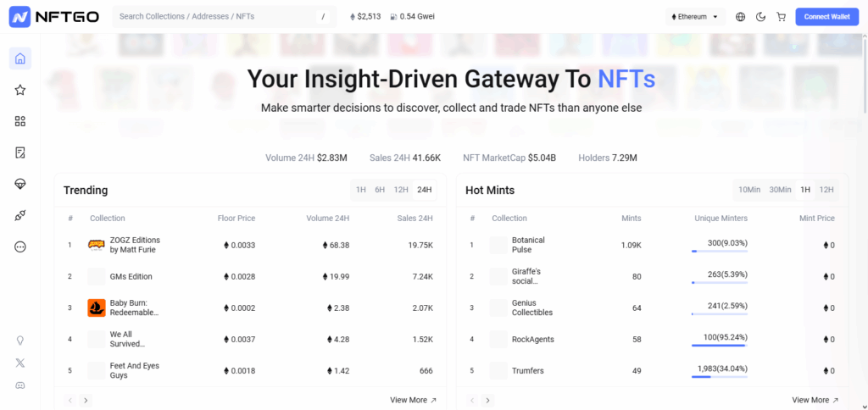Click the Floor Price column header
Viewport: 868px width, 410px height.
(x=236, y=219)
